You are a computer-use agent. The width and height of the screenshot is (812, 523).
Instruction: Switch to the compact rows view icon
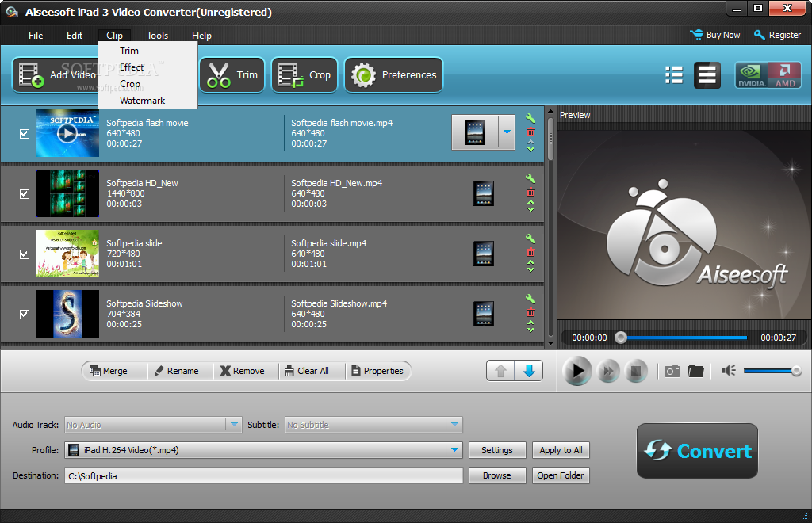click(707, 75)
